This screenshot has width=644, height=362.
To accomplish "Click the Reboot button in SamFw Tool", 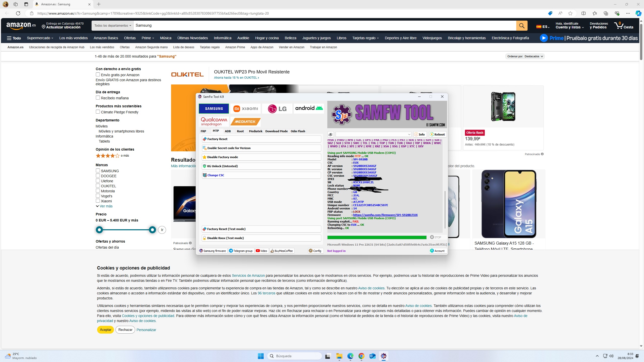I will coord(438,134).
